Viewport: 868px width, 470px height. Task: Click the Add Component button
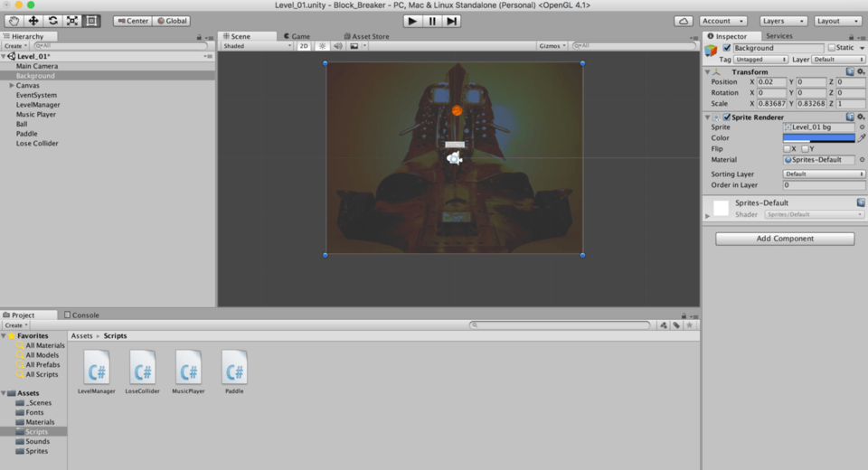785,239
